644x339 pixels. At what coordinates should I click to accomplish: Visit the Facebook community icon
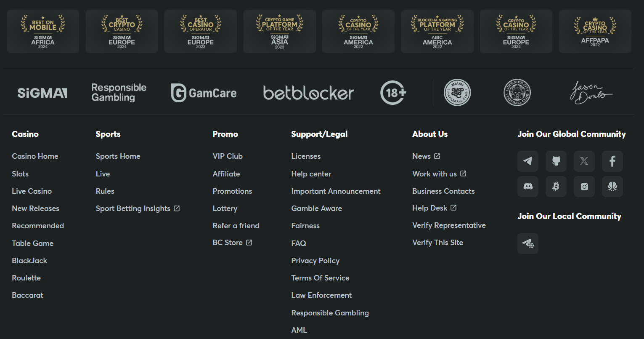coord(612,161)
